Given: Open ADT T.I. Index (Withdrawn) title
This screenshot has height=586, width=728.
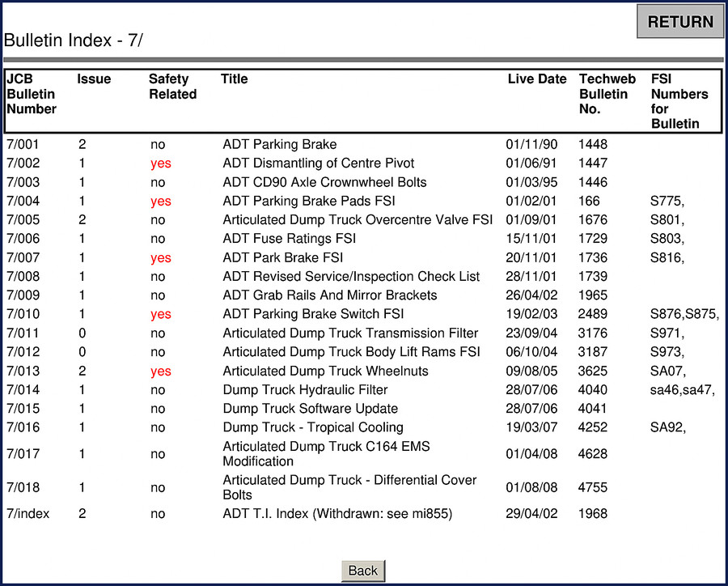Looking at the screenshot, I should tap(337, 513).
